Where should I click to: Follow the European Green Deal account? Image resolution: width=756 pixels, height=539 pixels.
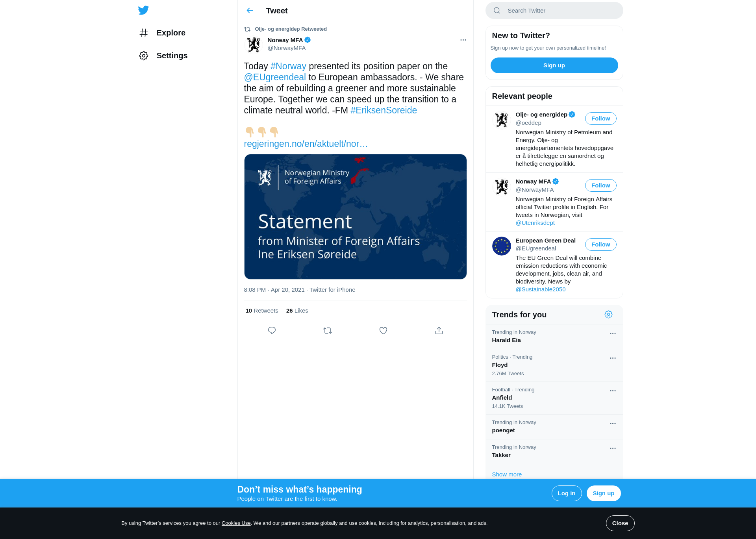tap(600, 244)
